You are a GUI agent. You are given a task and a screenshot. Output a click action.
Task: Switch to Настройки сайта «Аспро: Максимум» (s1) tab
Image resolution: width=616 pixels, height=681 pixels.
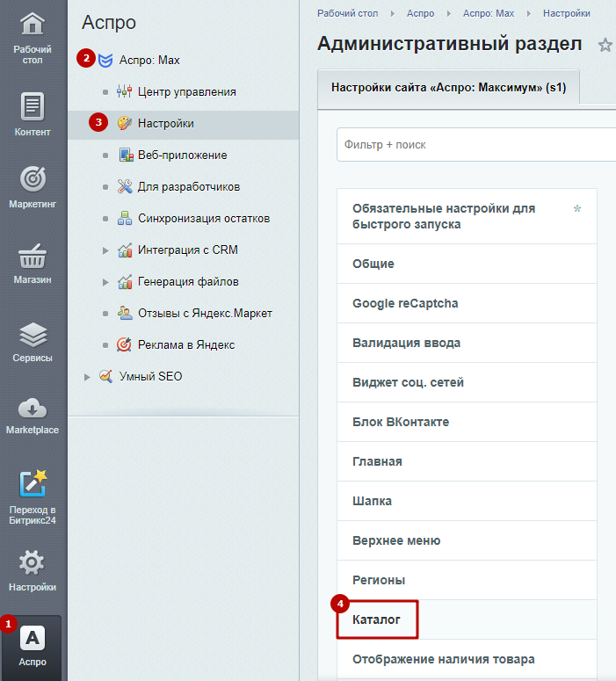click(449, 88)
